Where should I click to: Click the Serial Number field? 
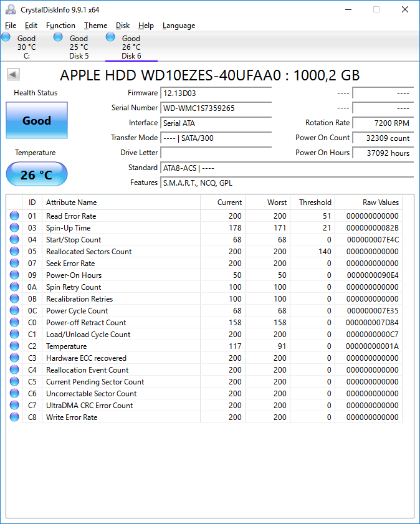[216, 108]
